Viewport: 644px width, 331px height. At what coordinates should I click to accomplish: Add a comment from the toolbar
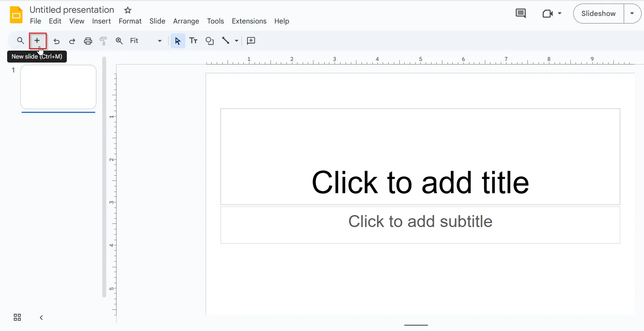[x=251, y=41]
